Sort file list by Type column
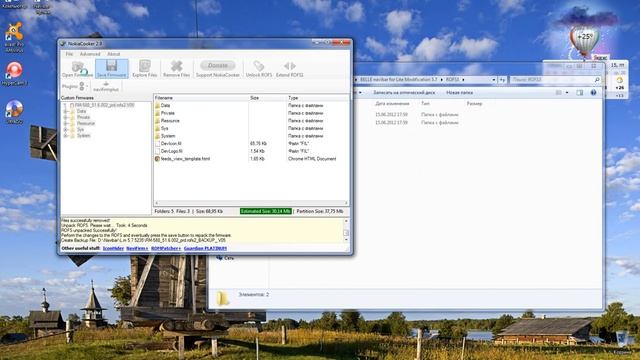Viewport: 640px width, 360px height. [318, 98]
